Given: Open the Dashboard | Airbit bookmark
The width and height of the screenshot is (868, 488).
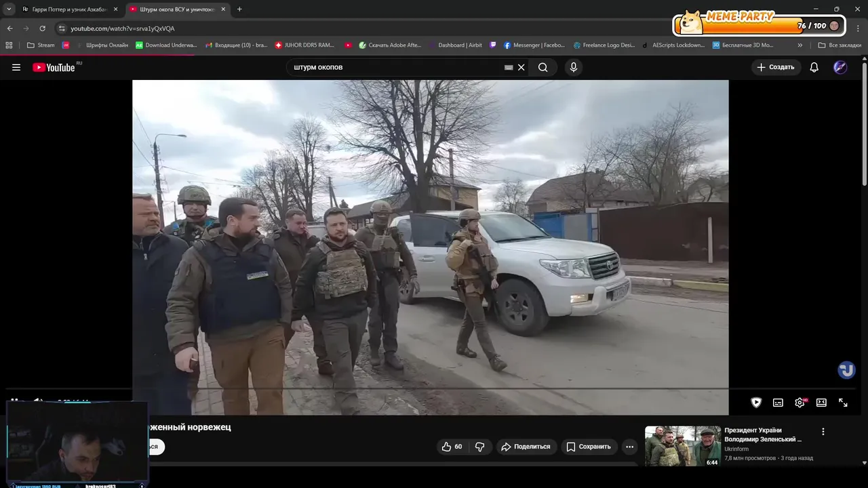Looking at the screenshot, I should tap(455, 45).
